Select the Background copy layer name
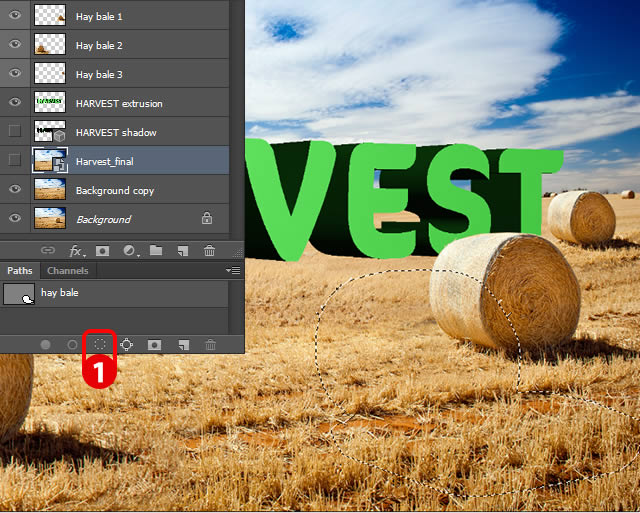Screen dimensions: 640x513 115,191
